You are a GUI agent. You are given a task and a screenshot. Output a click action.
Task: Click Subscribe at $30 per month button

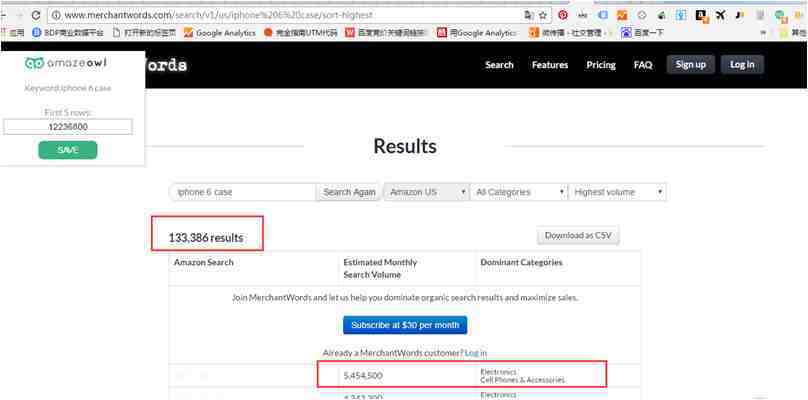coord(405,325)
